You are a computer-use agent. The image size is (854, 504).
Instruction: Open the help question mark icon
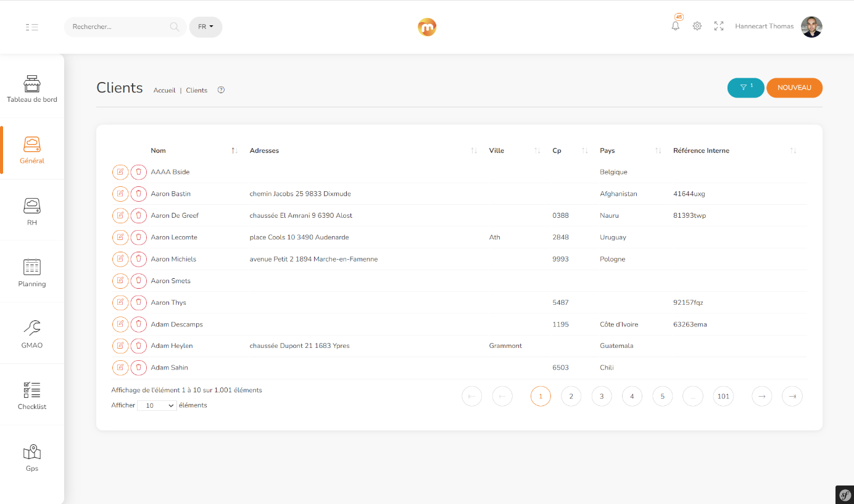point(221,90)
